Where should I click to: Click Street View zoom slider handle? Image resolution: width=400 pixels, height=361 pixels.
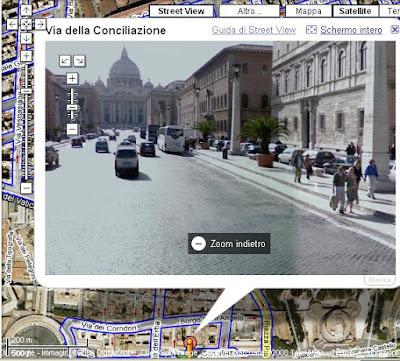(72, 108)
